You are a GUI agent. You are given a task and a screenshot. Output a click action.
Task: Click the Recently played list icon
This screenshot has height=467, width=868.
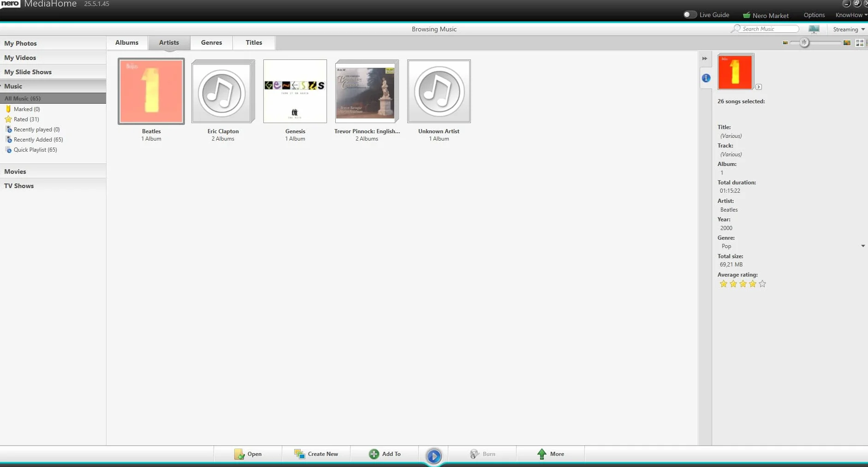pos(8,130)
